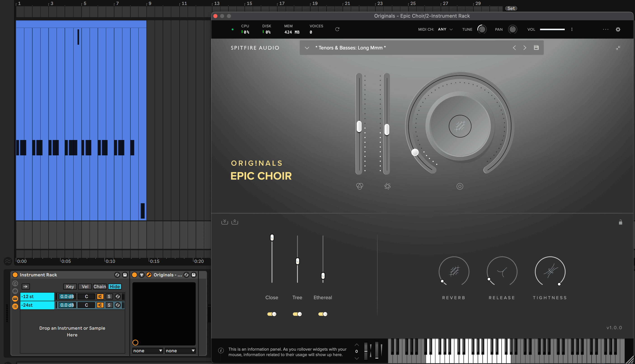Click the Ethereal mic level fader handle

click(323, 276)
